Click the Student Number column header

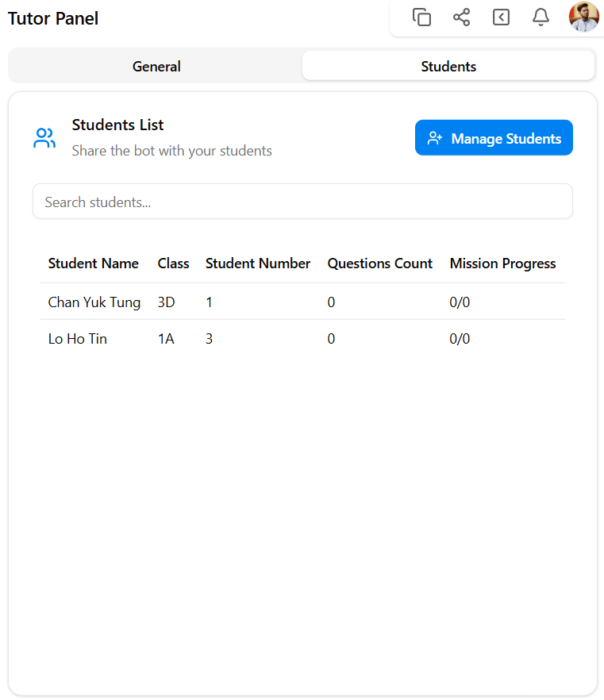(x=258, y=263)
